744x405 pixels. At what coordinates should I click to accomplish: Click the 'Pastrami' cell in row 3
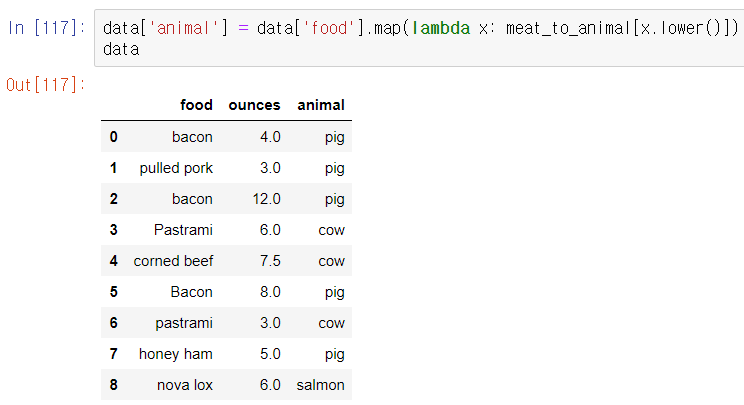pos(183,230)
